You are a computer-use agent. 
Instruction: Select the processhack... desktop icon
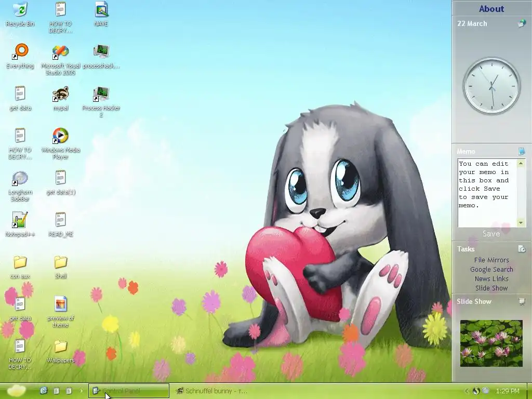click(101, 57)
